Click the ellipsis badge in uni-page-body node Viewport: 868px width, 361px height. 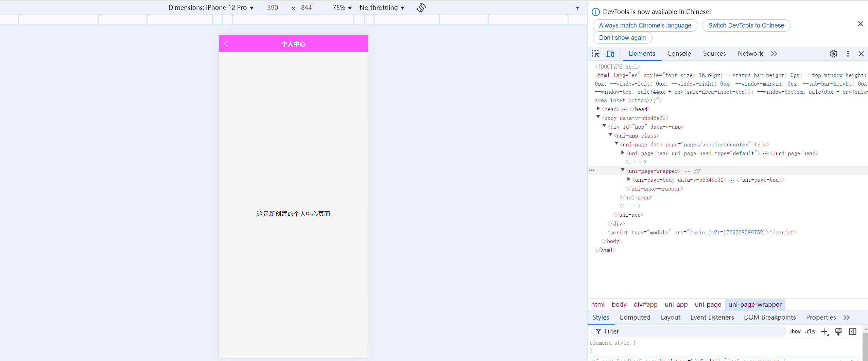pos(731,180)
